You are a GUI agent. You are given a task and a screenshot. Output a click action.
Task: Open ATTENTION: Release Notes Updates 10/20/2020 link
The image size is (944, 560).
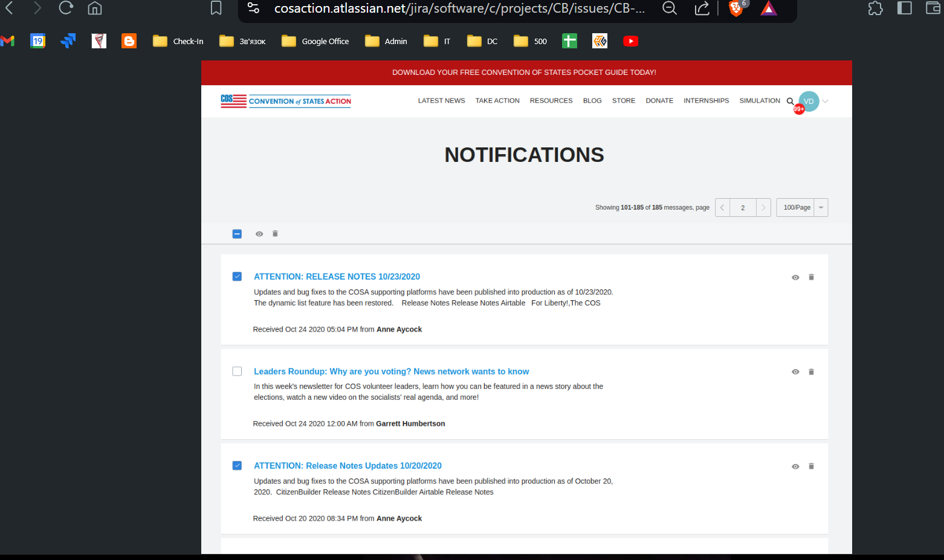348,466
